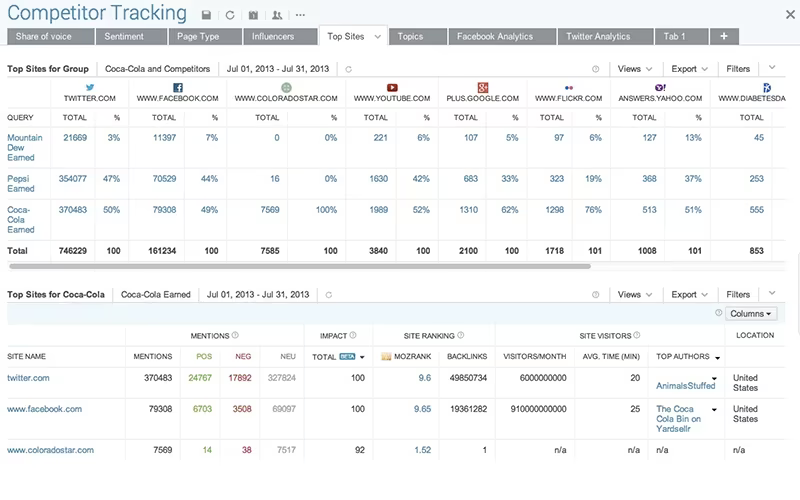Go to the Influencers tab
800x500 pixels.
tap(280, 36)
